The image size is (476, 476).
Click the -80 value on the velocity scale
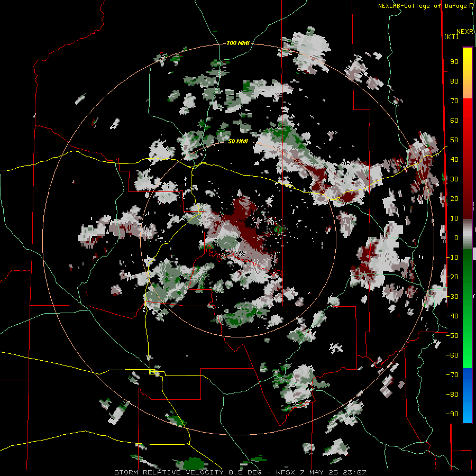(452, 395)
